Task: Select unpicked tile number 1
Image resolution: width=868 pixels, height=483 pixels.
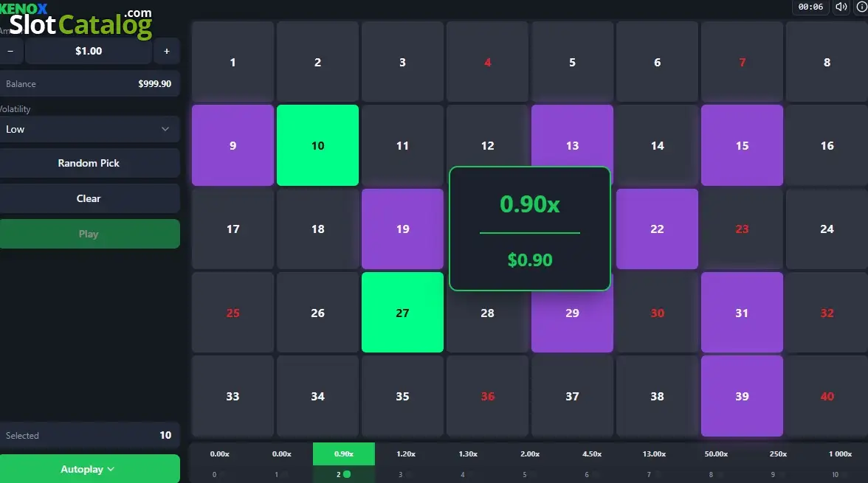Action: click(x=232, y=62)
